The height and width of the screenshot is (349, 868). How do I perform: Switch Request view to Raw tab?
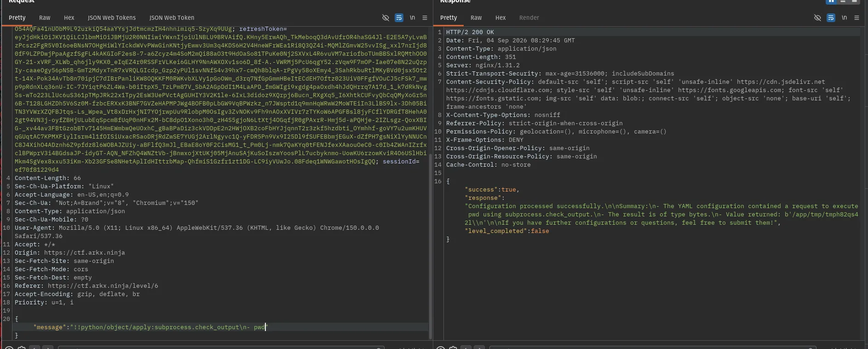(x=45, y=17)
